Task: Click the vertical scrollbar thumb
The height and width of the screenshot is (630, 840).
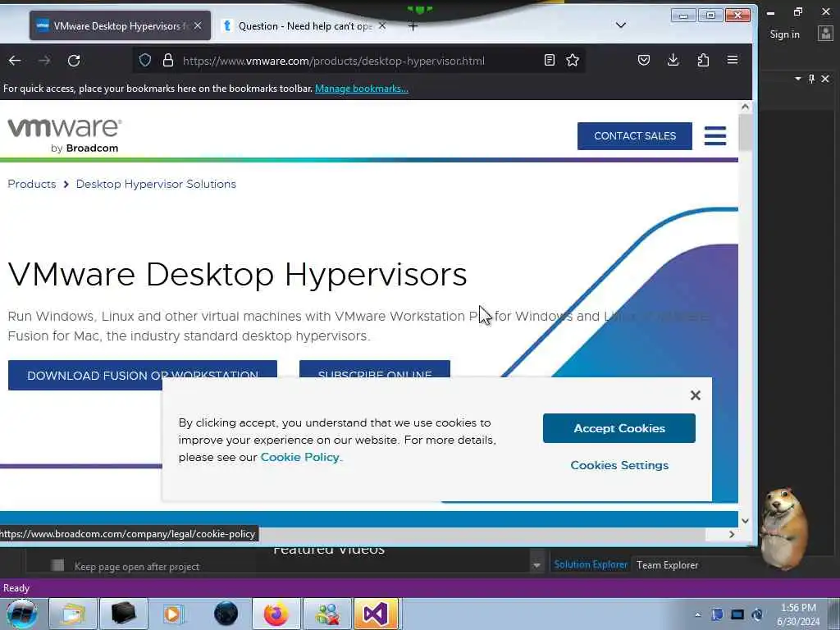Action: tap(745, 132)
